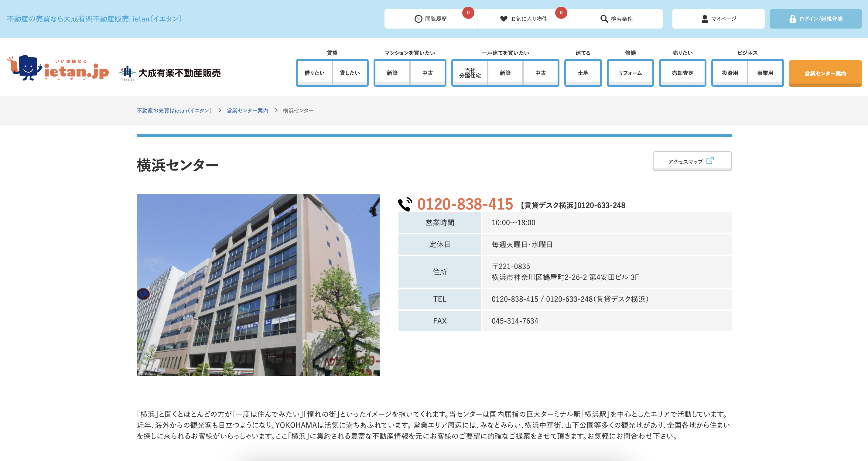Open お気に入り物件 button
Viewport: 868px width, 461px height.
tap(524, 19)
